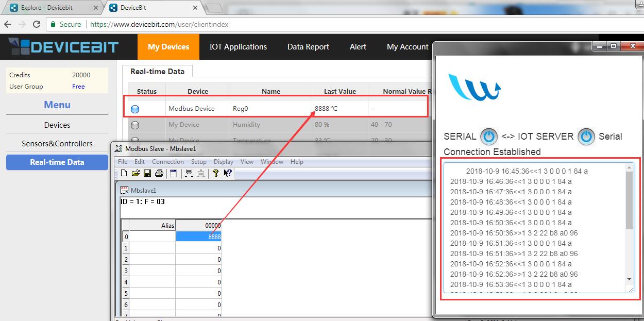Viewport: 644px width, 321px height.
Task: Click browser Forward arrow
Action: [22, 24]
